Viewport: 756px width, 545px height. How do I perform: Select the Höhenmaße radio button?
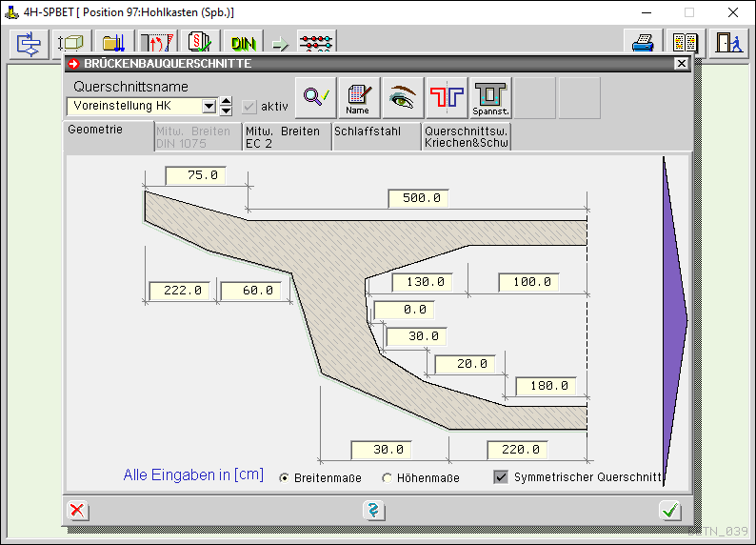pyautogui.click(x=387, y=477)
